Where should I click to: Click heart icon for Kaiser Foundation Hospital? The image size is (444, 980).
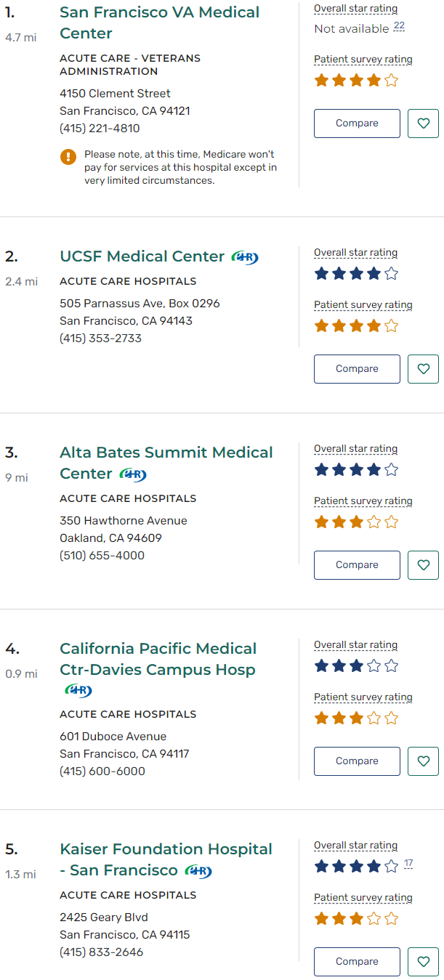pyautogui.click(x=423, y=962)
